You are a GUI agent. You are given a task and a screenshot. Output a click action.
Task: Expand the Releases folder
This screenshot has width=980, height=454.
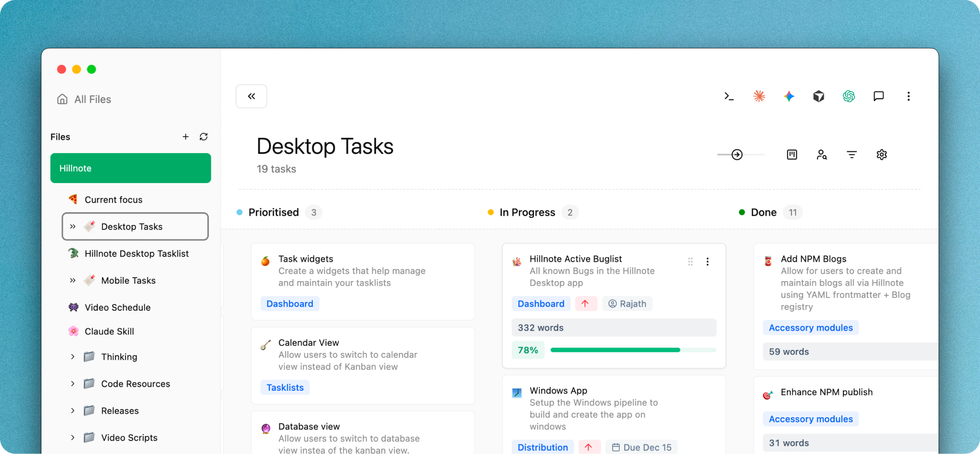pyautogui.click(x=72, y=411)
